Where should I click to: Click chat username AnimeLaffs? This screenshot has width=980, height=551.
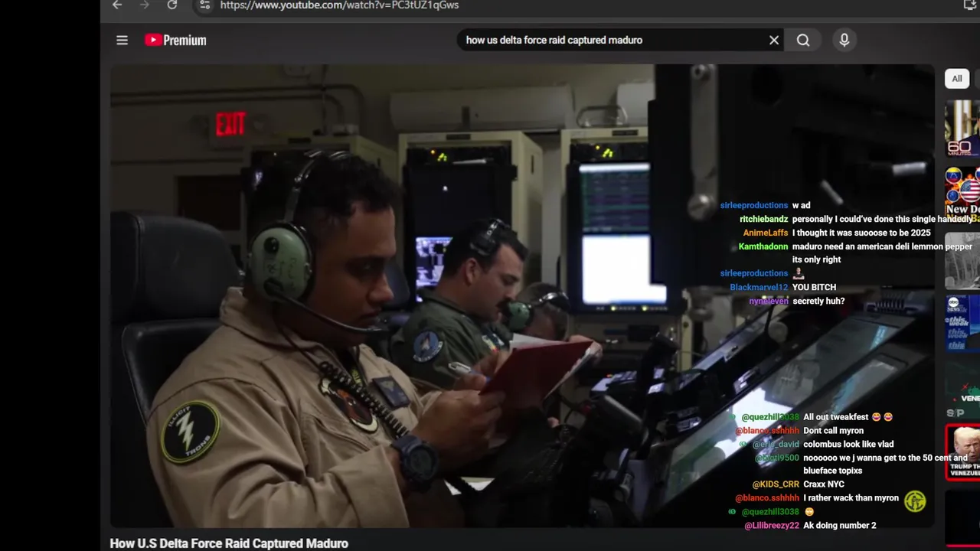[x=765, y=233]
